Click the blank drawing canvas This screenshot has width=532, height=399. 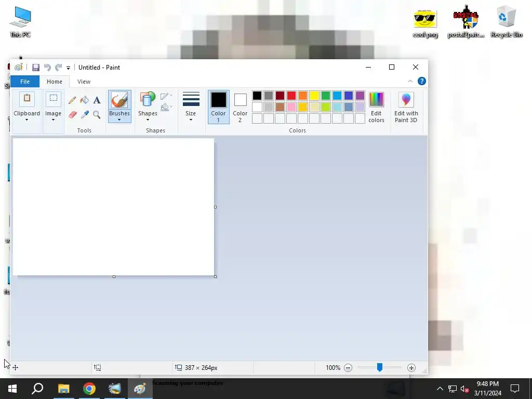[113, 207]
